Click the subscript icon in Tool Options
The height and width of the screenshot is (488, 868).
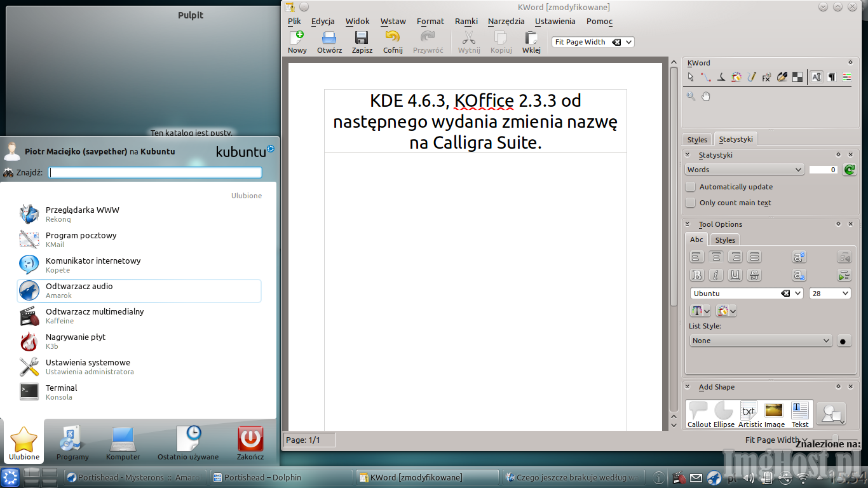[x=799, y=276]
